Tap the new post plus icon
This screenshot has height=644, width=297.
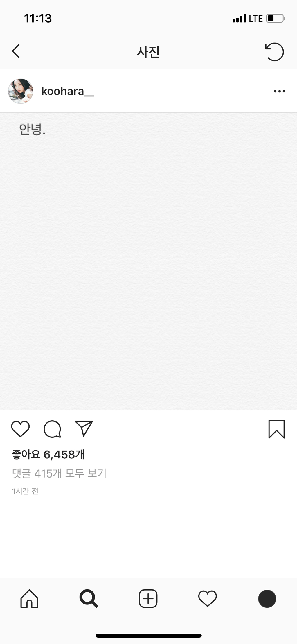tap(148, 599)
